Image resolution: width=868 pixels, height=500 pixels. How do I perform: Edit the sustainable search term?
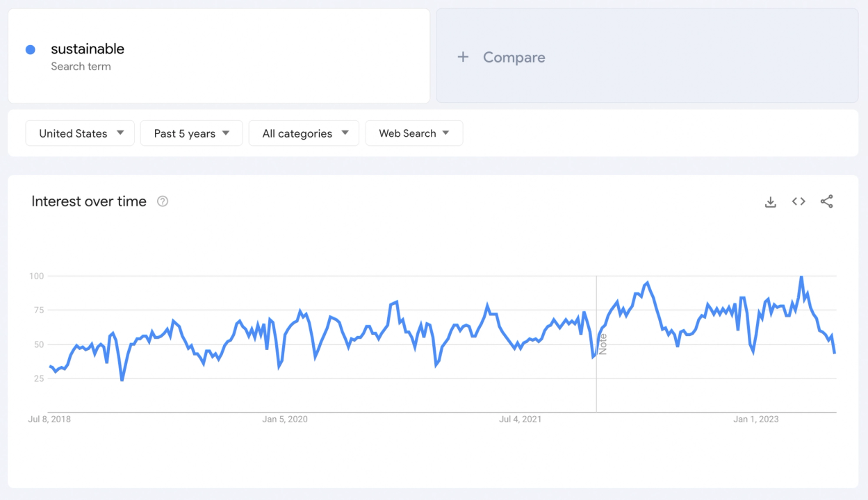(88, 49)
